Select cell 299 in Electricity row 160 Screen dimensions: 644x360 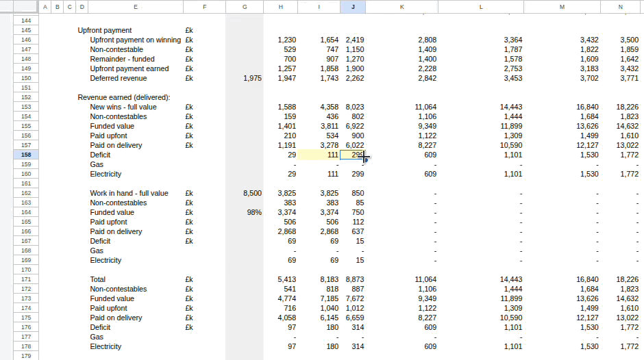[x=353, y=174]
